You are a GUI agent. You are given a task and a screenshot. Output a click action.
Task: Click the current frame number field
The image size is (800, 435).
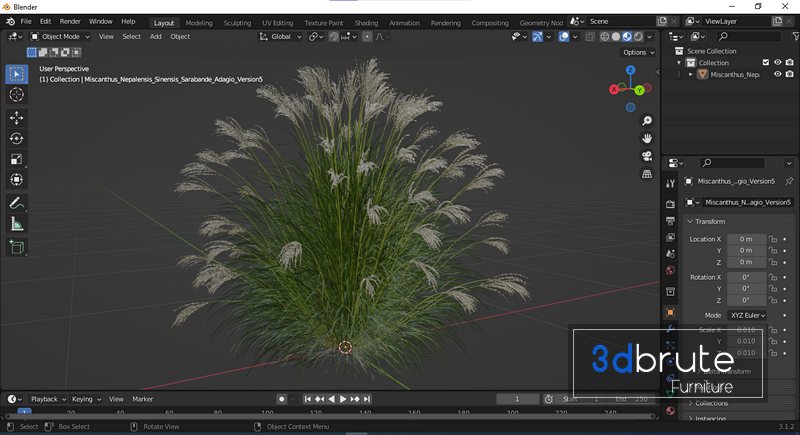point(517,399)
